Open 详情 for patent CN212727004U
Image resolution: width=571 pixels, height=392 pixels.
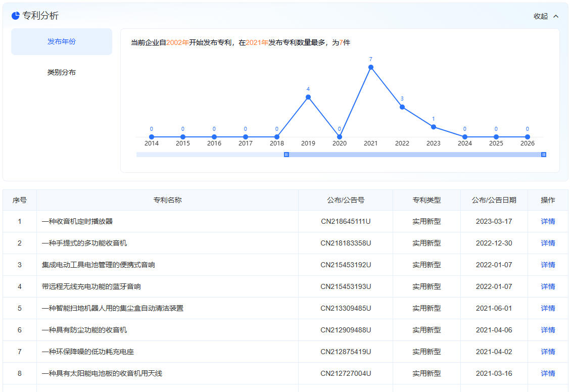pyautogui.click(x=548, y=373)
